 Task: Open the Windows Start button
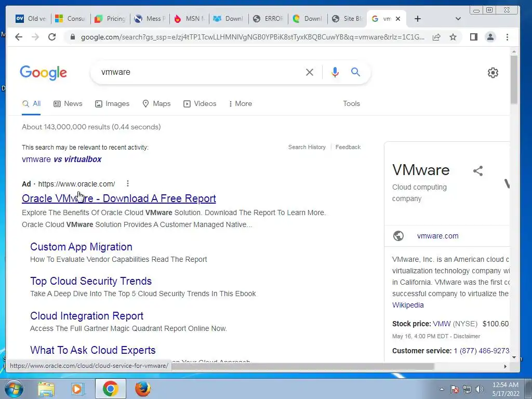[14, 389]
